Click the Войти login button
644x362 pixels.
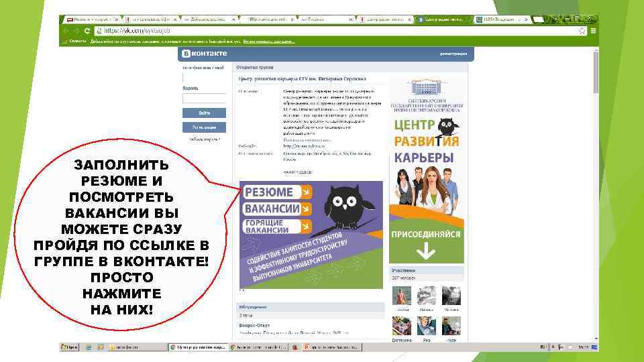(204, 113)
